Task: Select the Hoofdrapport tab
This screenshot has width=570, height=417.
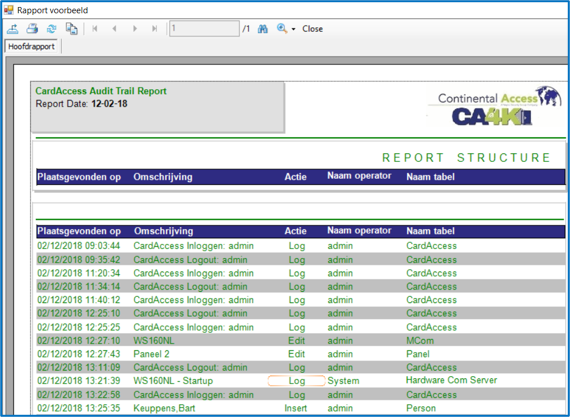Action: 31,47
